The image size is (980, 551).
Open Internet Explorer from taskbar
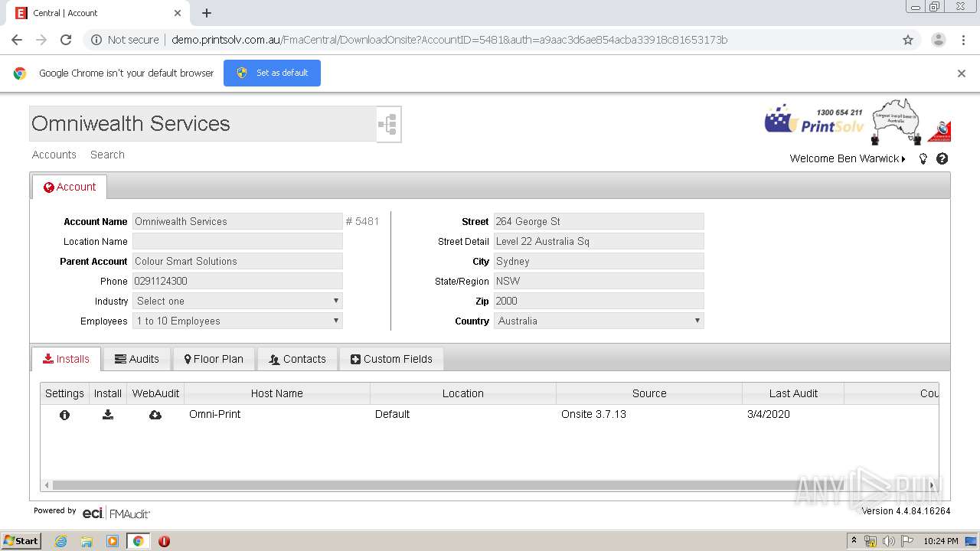pos(61,541)
